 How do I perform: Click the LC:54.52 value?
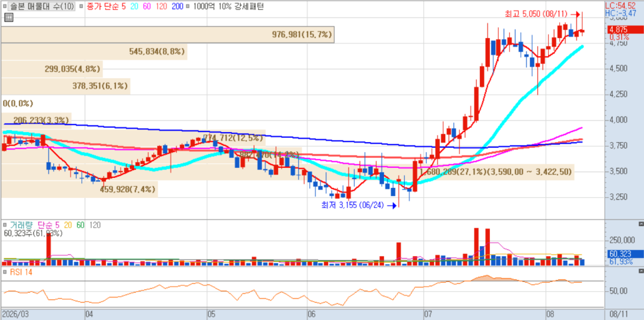pyautogui.click(x=621, y=7)
